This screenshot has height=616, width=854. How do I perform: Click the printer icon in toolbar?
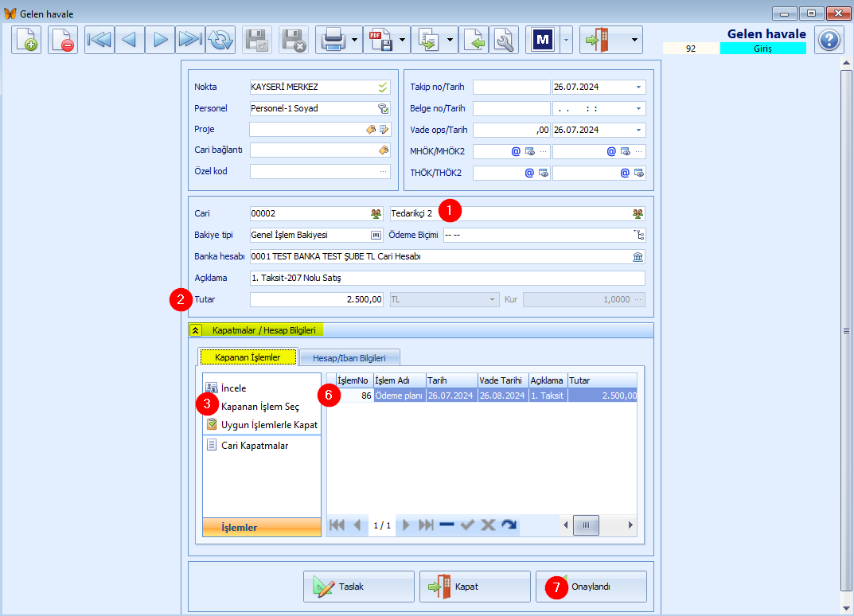pyautogui.click(x=333, y=40)
